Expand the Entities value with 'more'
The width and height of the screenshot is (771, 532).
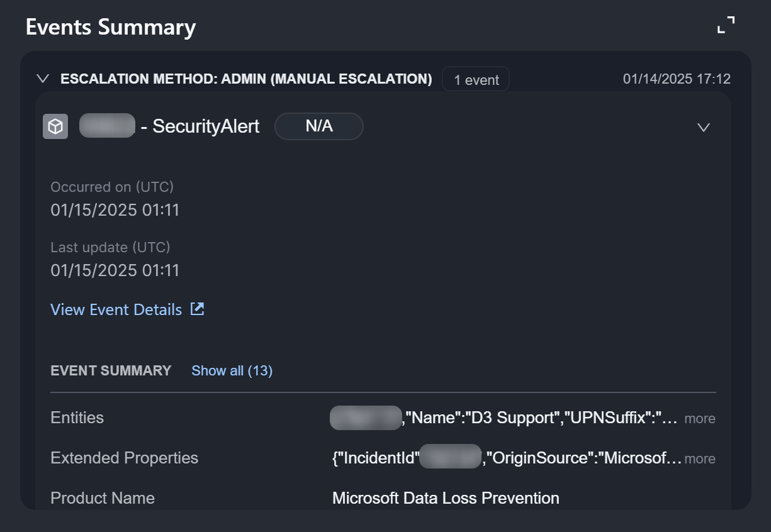(x=700, y=418)
